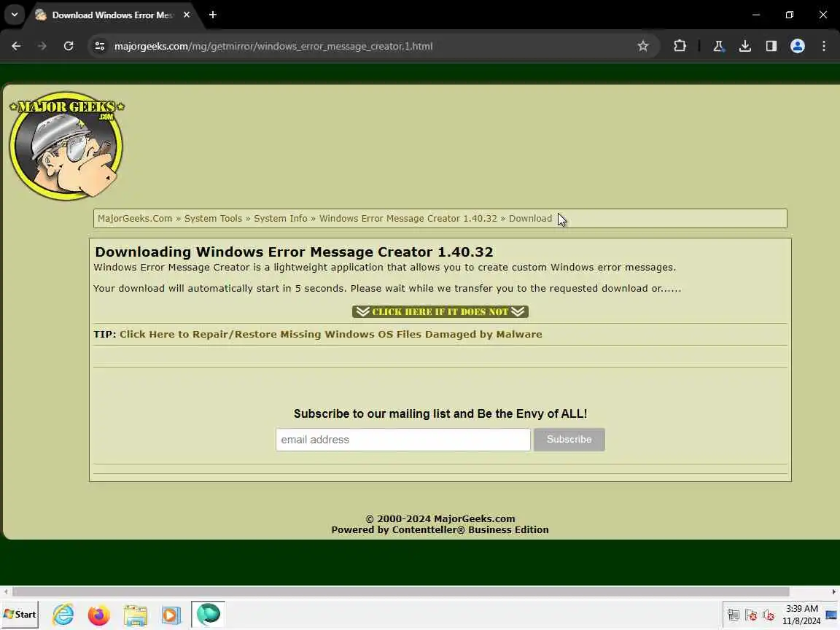Viewport: 840px width, 630px height.
Task: Open the Repair/Restore Missing Windows OS Files link
Action: point(330,334)
